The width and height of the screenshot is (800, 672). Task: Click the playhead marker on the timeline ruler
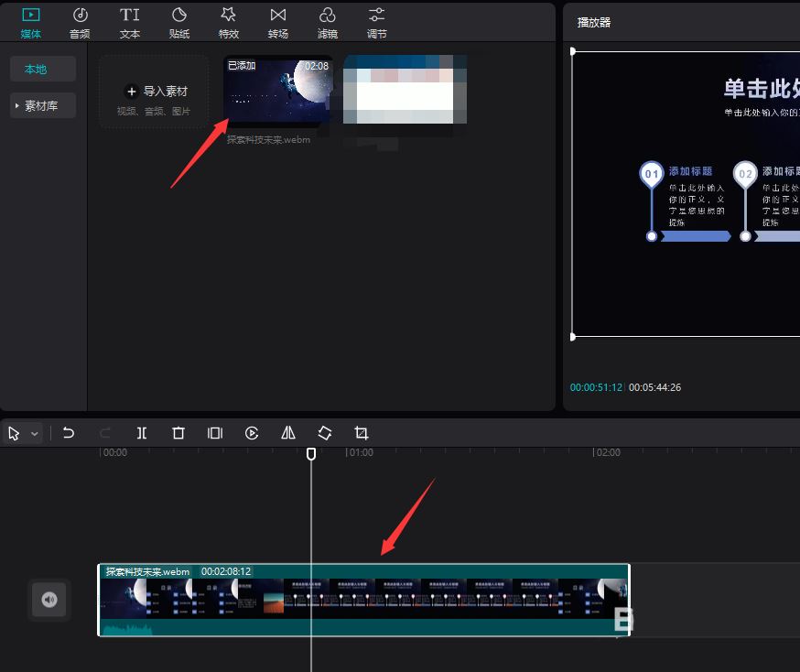click(311, 453)
